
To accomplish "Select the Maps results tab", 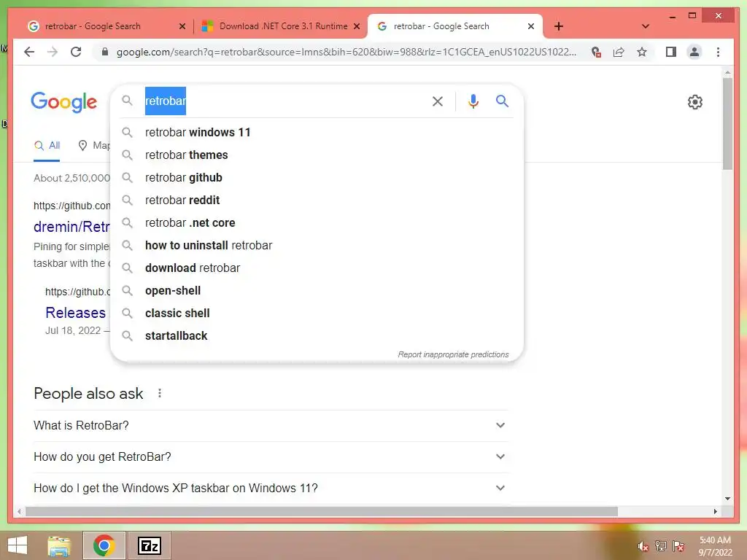I will (94, 145).
